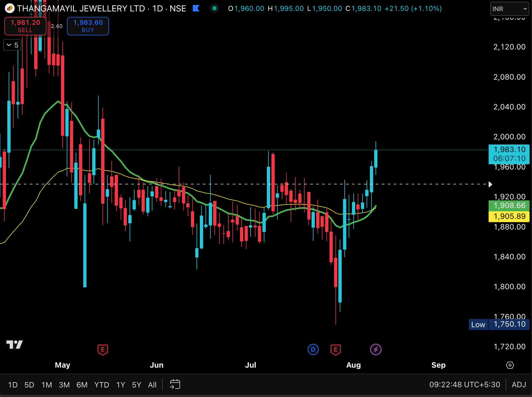Click the blue flag icon beside NSE

pos(196,9)
